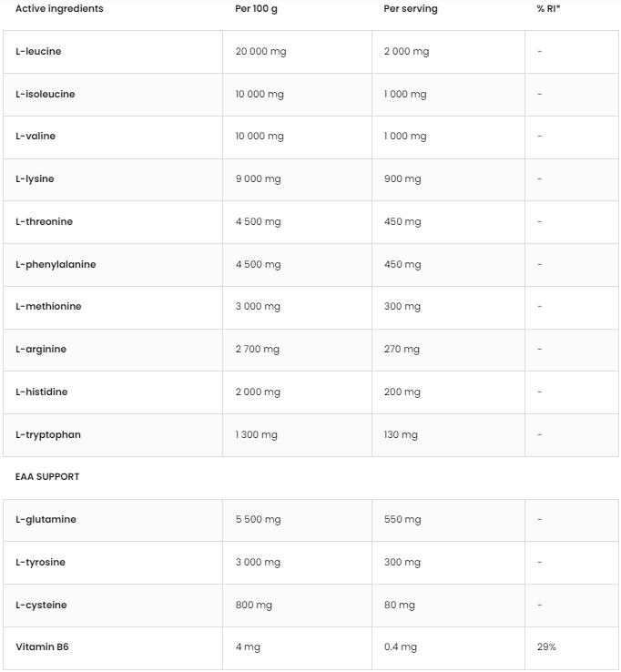The width and height of the screenshot is (621, 672).
Task: Click the 29% RI value for Vitamin B6
Action: 546,647
